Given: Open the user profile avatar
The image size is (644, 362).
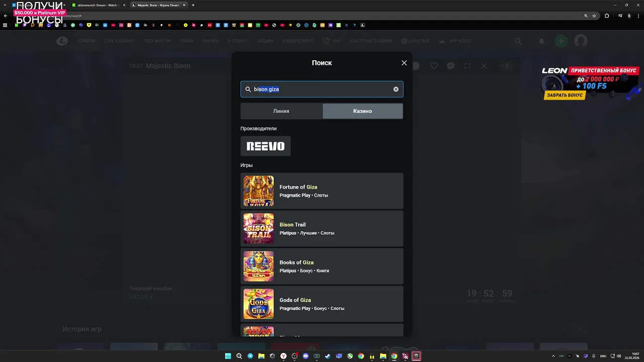Looking at the screenshot, I should [x=581, y=41].
